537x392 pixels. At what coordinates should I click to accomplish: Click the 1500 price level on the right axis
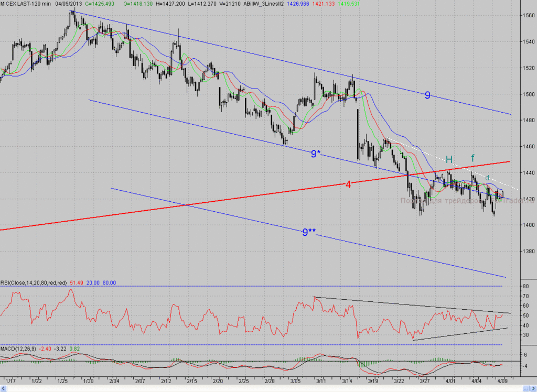point(529,94)
